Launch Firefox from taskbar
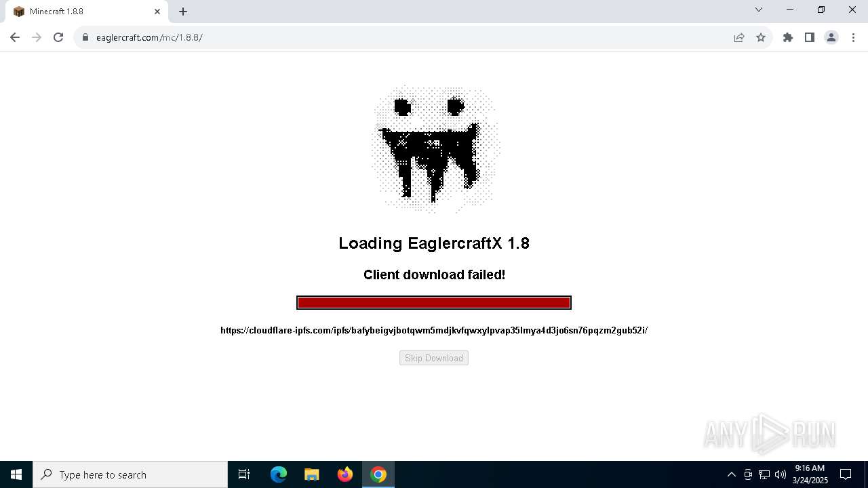Viewport: 868px width, 488px height. pyautogui.click(x=345, y=474)
